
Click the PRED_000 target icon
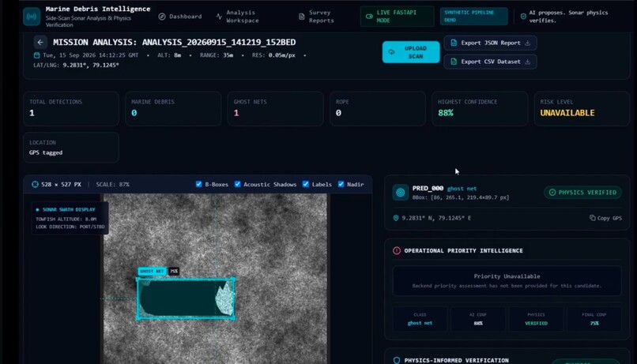coord(400,193)
